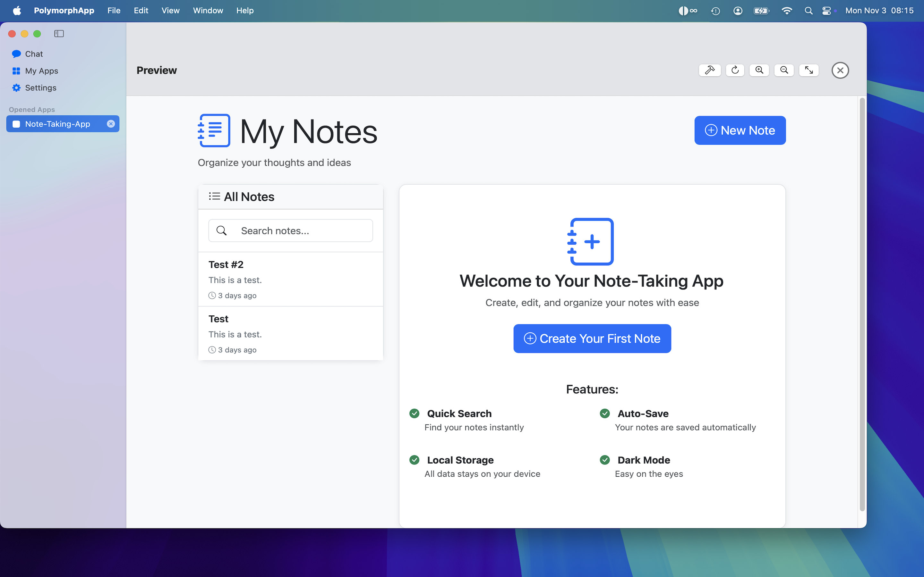Reload the preview with refresh icon
This screenshot has height=577, width=924.
[x=735, y=70]
